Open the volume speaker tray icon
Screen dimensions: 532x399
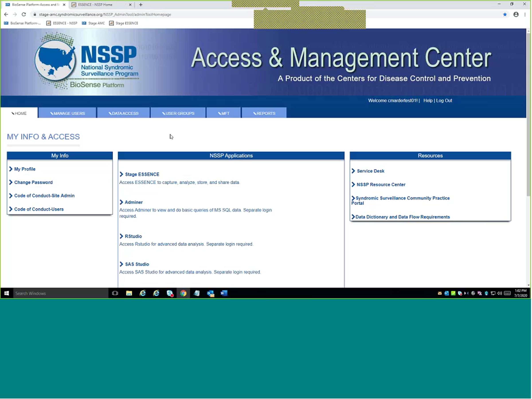[x=499, y=293]
